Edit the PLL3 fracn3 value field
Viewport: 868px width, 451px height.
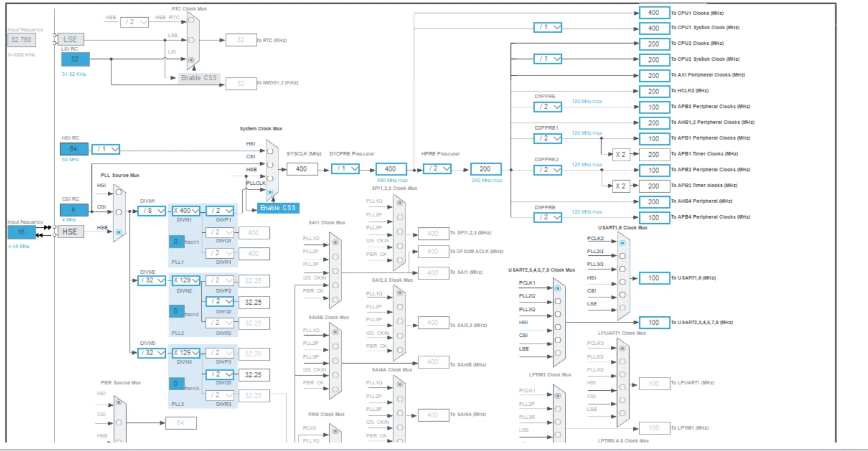click(x=176, y=384)
